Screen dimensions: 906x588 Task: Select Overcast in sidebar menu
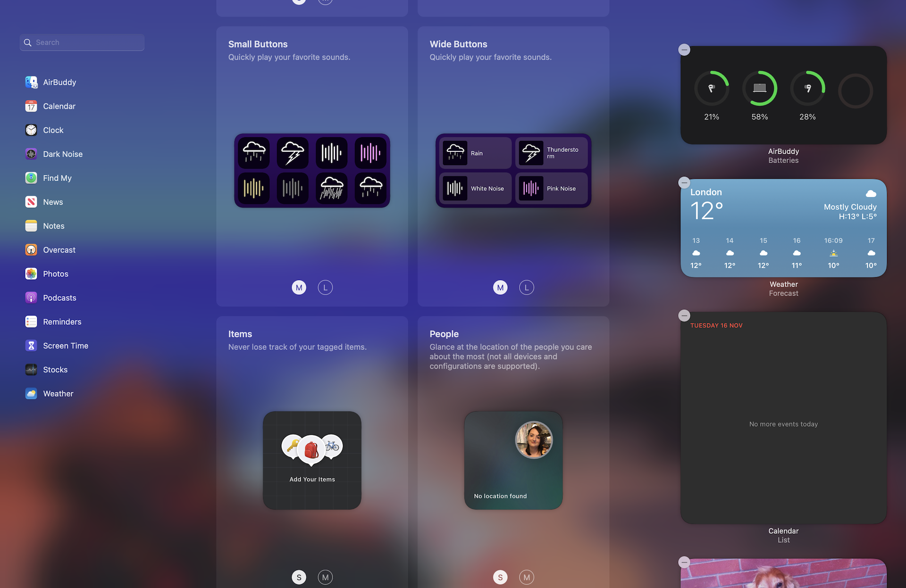(59, 249)
